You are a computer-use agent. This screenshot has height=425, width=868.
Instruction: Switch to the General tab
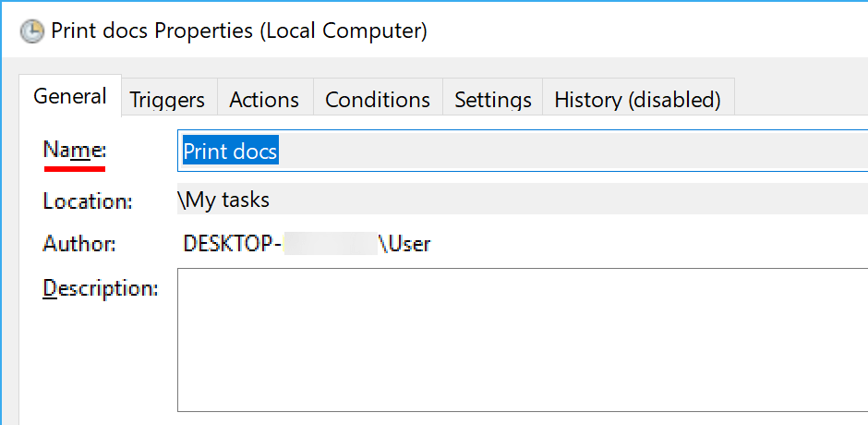(70, 96)
